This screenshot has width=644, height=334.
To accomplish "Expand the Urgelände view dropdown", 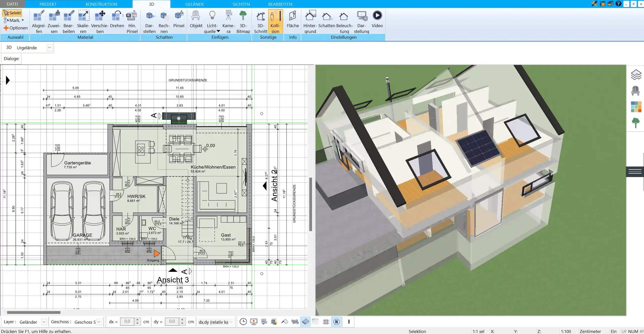I will (x=49, y=48).
